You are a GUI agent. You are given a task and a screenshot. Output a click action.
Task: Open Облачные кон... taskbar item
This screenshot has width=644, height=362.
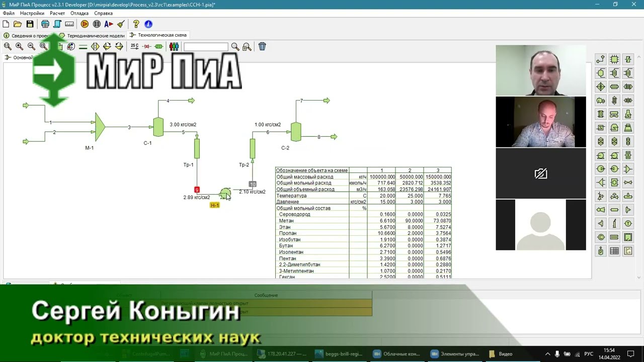397,353
